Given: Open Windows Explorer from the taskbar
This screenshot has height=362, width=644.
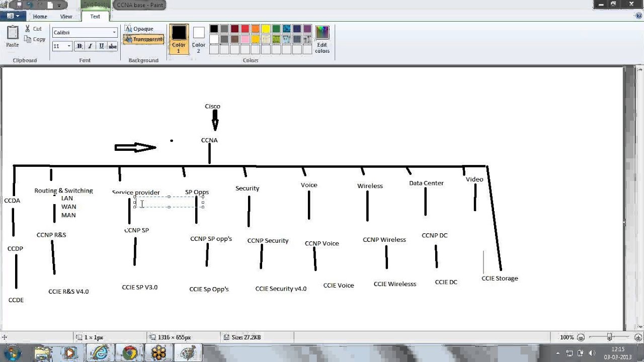Looking at the screenshot, I should tap(43, 353).
